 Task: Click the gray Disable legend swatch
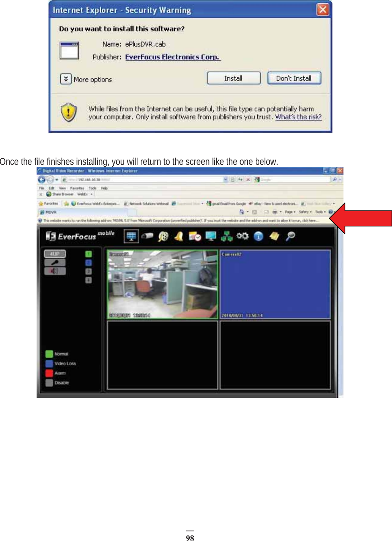[49, 383]
